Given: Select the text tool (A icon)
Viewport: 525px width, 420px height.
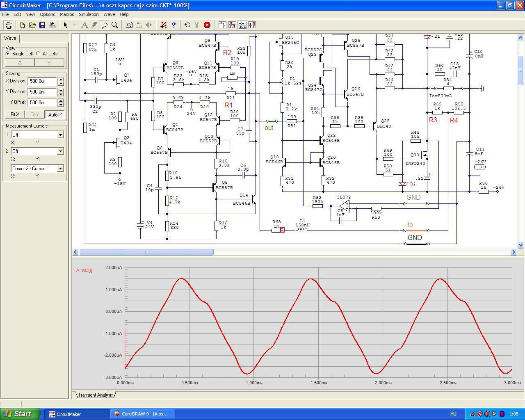Looking at the screenshot, I should (84, 25).
